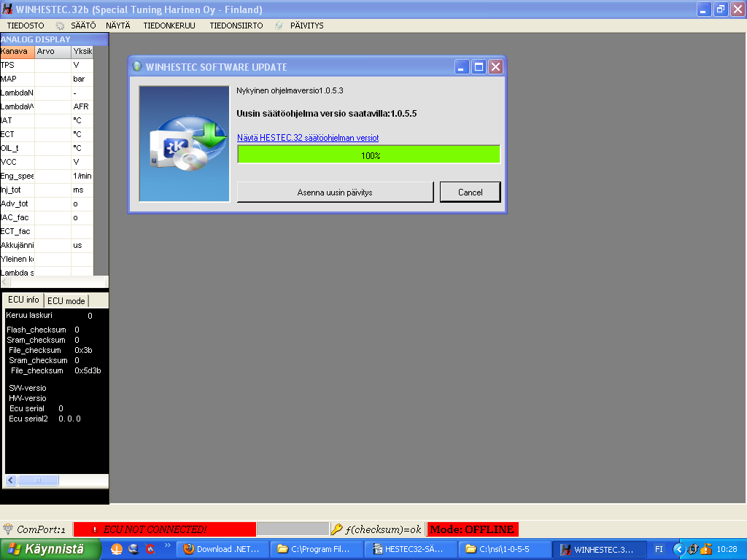Screen dimensions: 747x560
Task: Expand hidden system tray icons arrow
Action: coord(679,550)
